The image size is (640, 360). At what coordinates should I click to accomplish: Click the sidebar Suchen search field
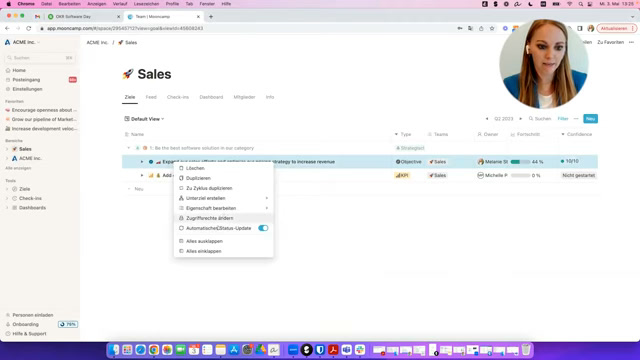click(x=40, y=58)
